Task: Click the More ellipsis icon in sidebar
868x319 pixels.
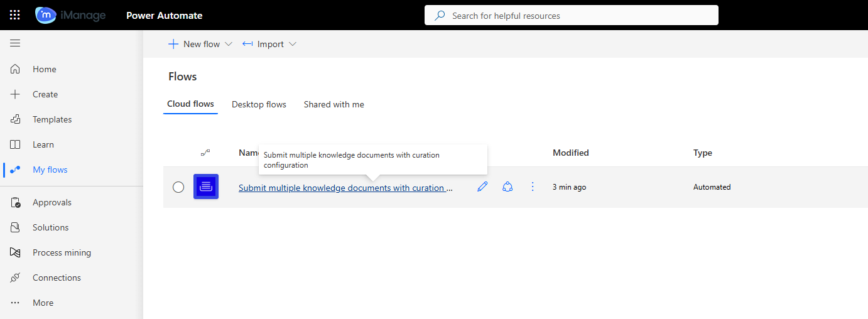Action: (x=16, y=303)
